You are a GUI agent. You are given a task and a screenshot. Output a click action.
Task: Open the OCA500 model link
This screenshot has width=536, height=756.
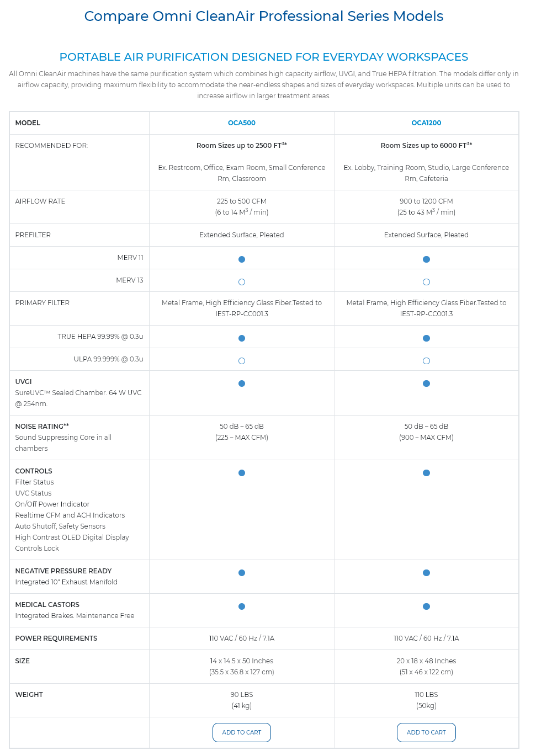point(242,123)
